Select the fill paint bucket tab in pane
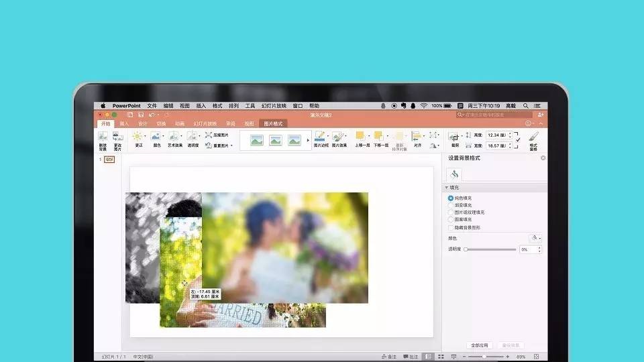644x362 pixels. tap(454, 174)
